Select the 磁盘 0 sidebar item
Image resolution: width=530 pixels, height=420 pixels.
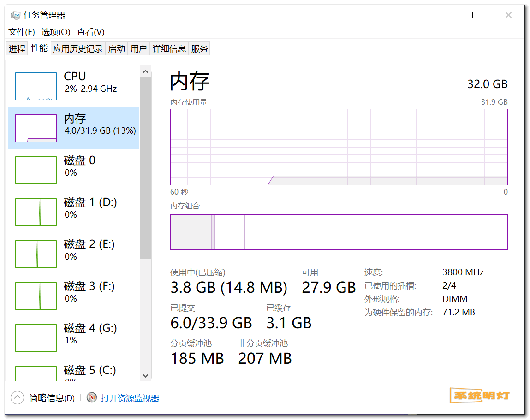point(74,170)
